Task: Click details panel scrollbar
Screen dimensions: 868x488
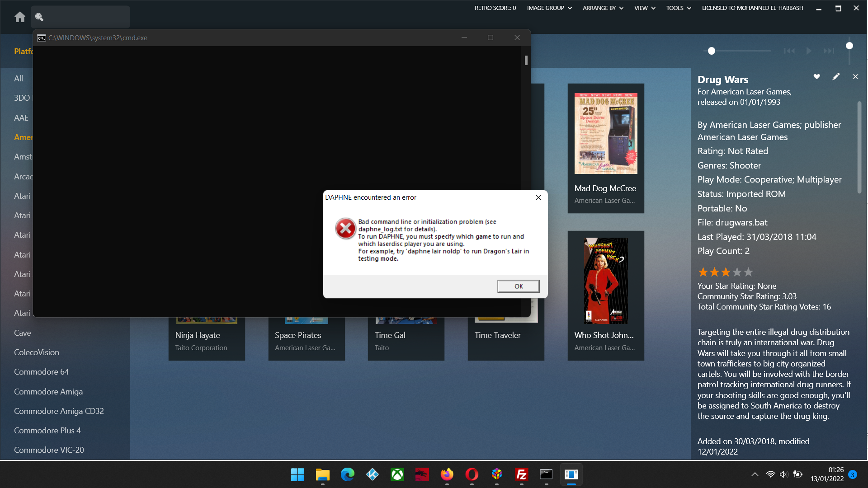Action: (x=859, y=147)
